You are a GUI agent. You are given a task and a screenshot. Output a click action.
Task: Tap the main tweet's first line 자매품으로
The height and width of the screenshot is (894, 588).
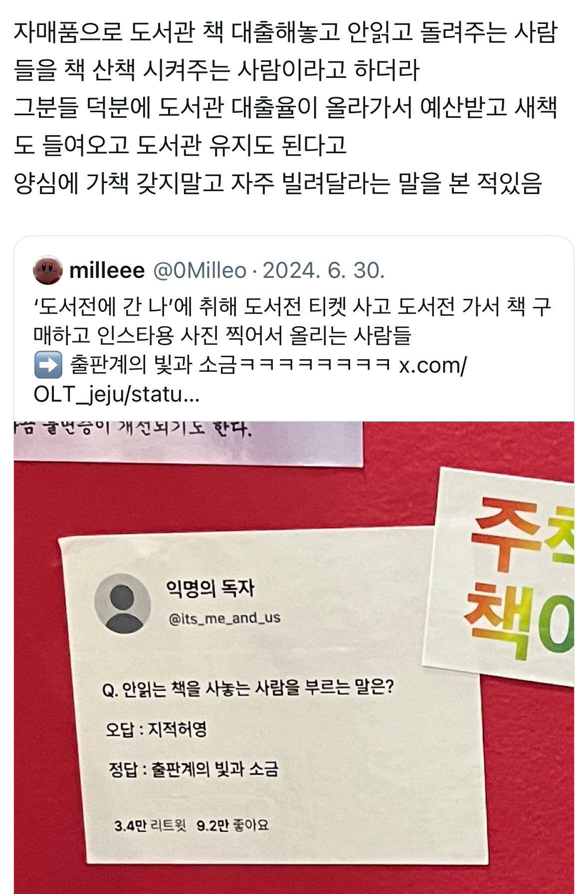(x=285, y=32)
